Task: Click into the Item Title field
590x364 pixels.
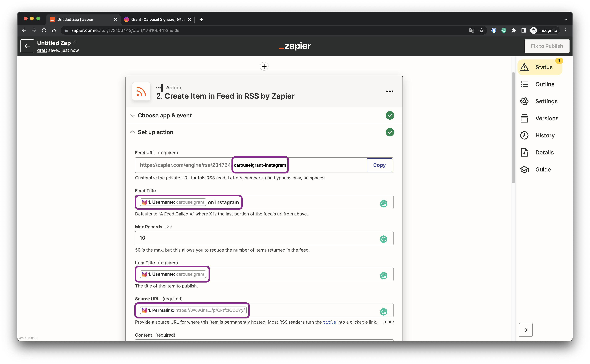Action: [264, 274]
